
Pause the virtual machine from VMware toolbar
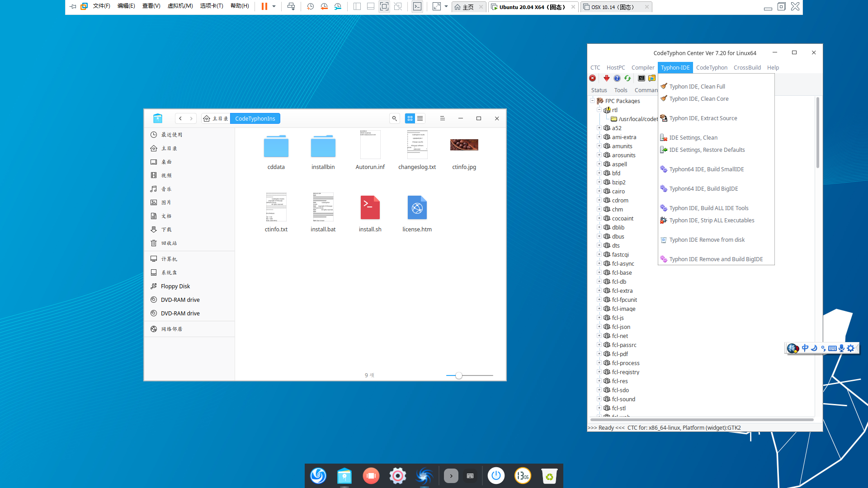point(264,6)
